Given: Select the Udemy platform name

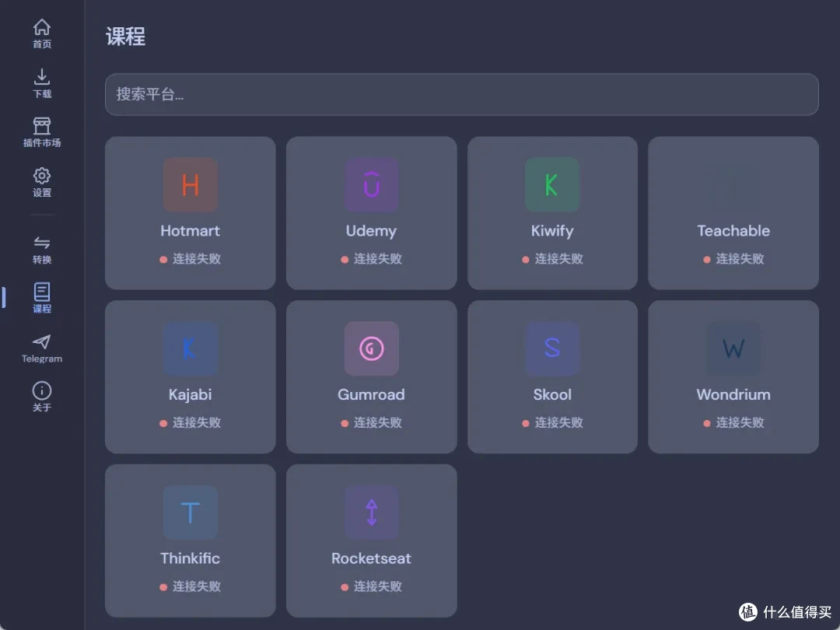Looking at the screenshot, I should click(371, 231).
